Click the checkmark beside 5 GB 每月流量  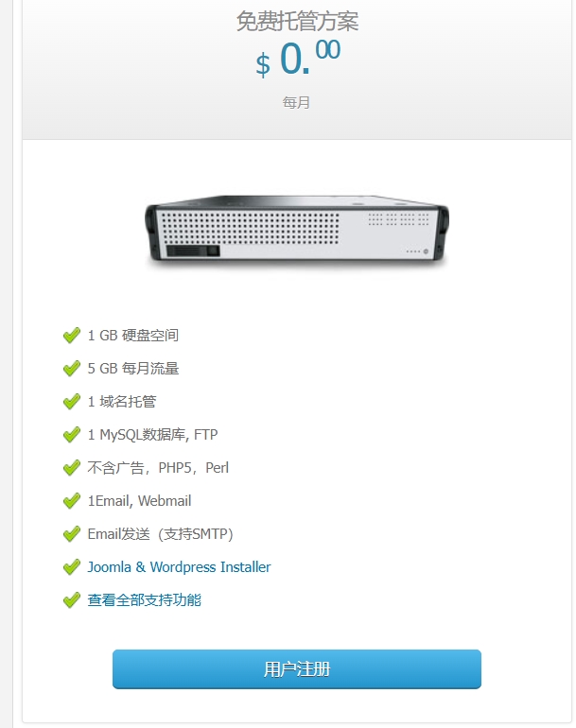tap(72, 369)
